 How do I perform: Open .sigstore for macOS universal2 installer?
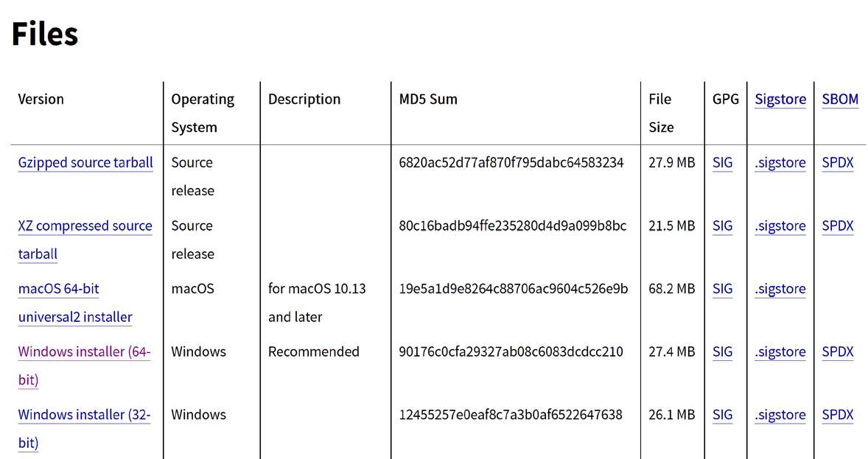pos(780,290)
